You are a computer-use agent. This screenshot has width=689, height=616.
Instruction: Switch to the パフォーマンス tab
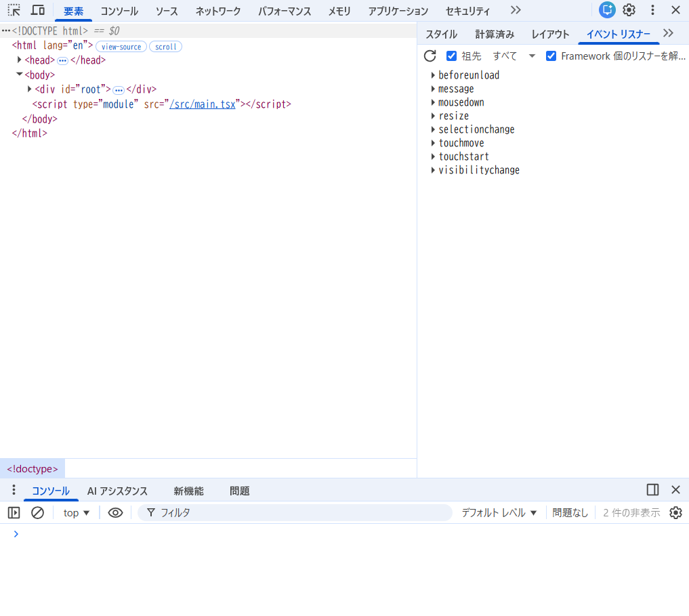(285, 11)
